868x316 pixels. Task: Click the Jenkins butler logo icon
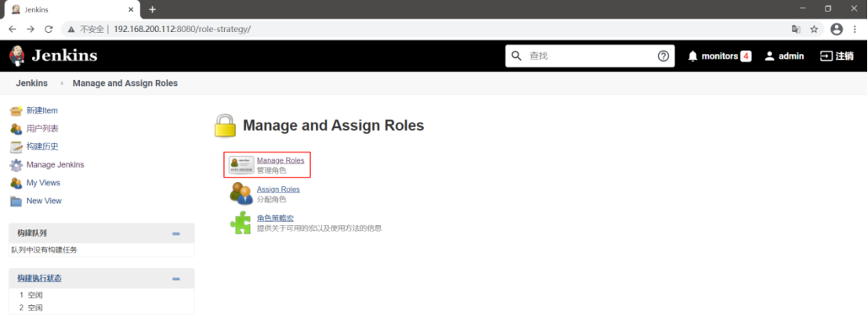(x=16, y=56)
